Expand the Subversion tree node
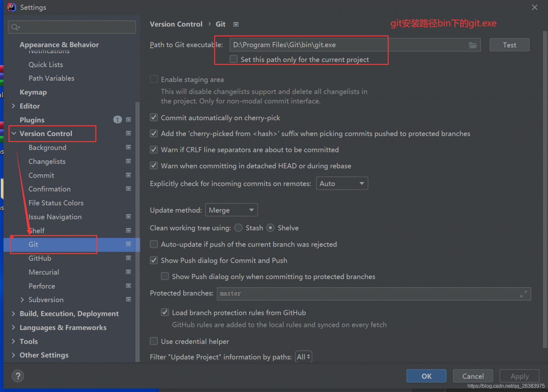 22,300
